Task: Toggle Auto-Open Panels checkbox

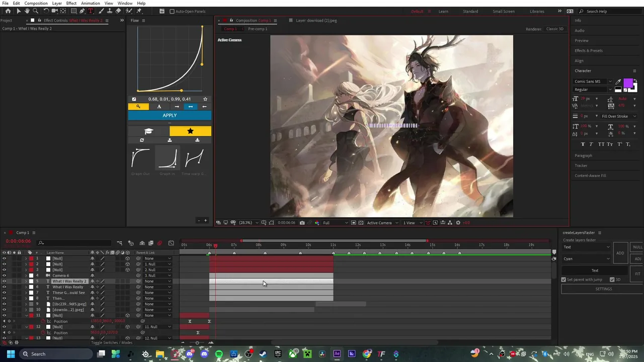Action: coord(172,11)
